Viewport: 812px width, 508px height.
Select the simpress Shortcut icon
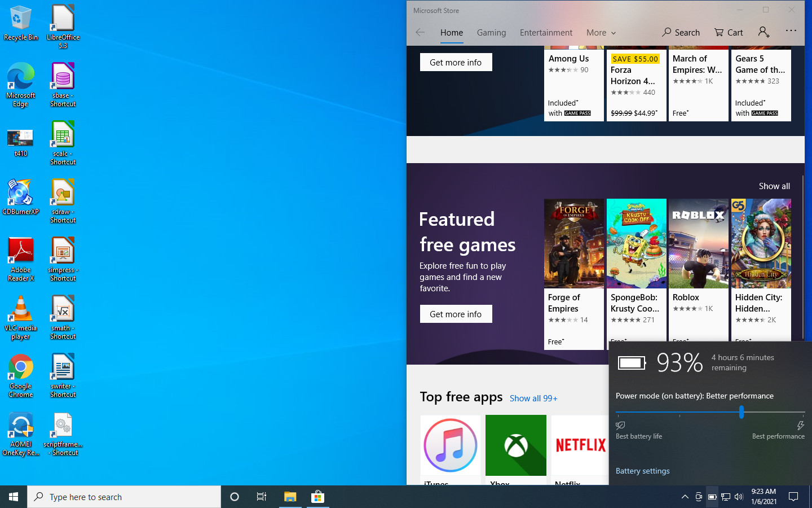point(63,259)
